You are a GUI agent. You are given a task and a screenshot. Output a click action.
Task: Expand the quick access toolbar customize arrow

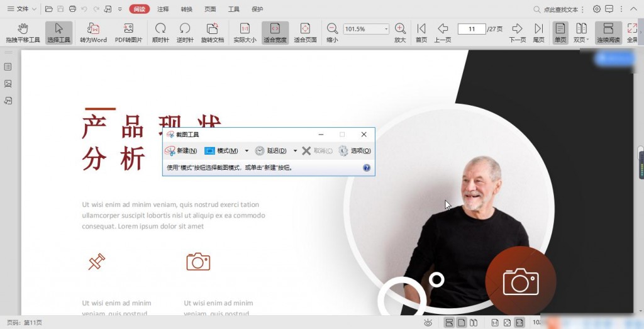pos(120,9)
